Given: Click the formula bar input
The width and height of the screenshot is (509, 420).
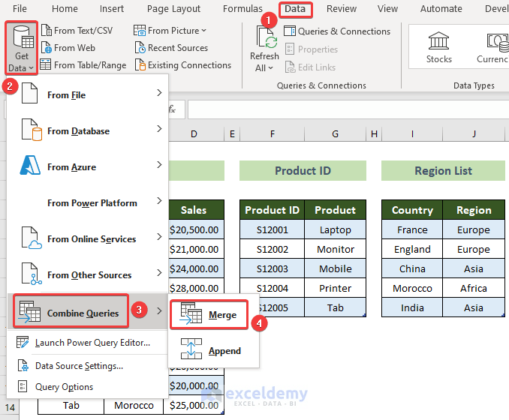Looking at the screenshot, I should (x=348, y=109).
